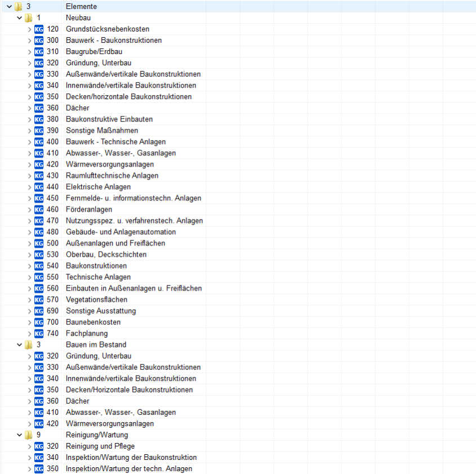
Task: Click the KG icon beside Grundstücksnebenkosten
Action: [38, 29]
